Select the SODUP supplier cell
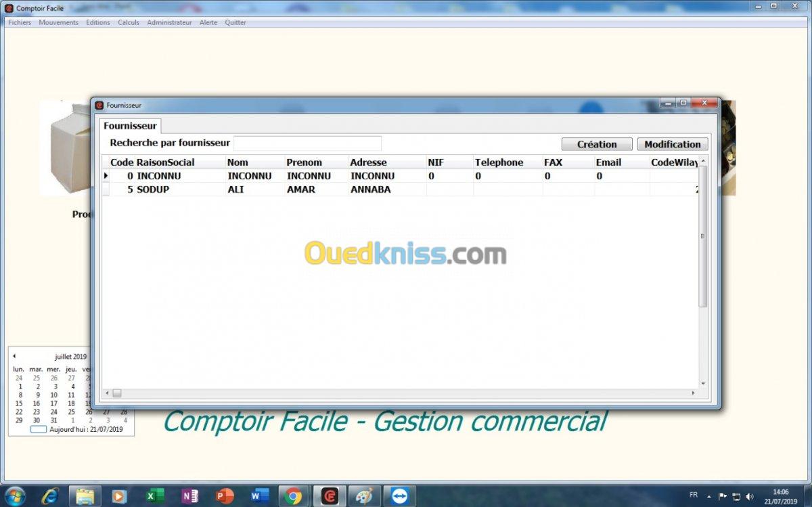This screenshot has width=812, height=507. tap(180, 190)
